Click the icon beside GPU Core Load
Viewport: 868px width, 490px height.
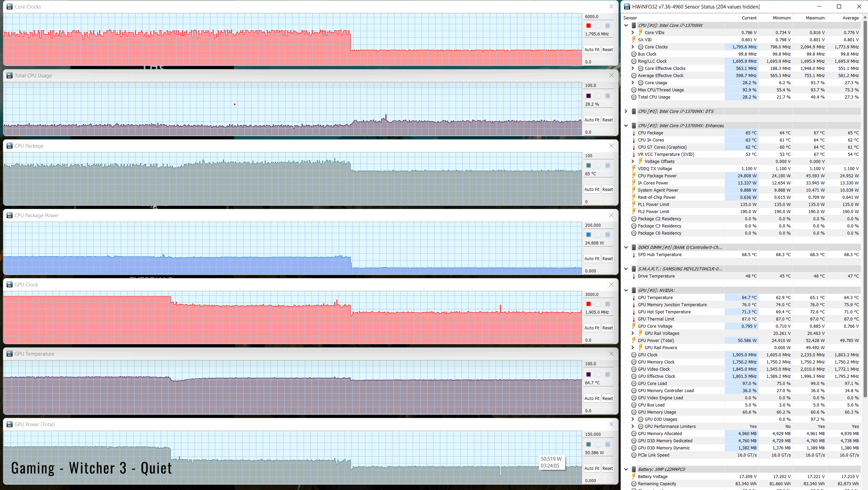pos(634,383)
